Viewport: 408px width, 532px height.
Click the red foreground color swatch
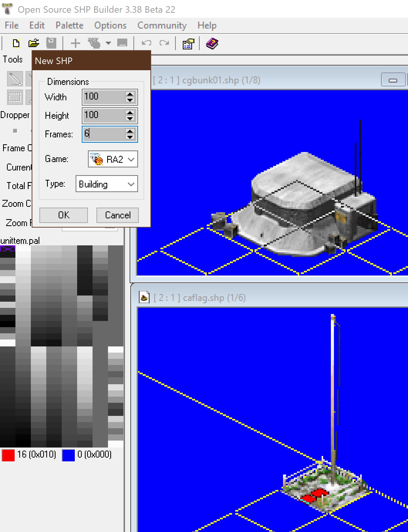point(8,455)
